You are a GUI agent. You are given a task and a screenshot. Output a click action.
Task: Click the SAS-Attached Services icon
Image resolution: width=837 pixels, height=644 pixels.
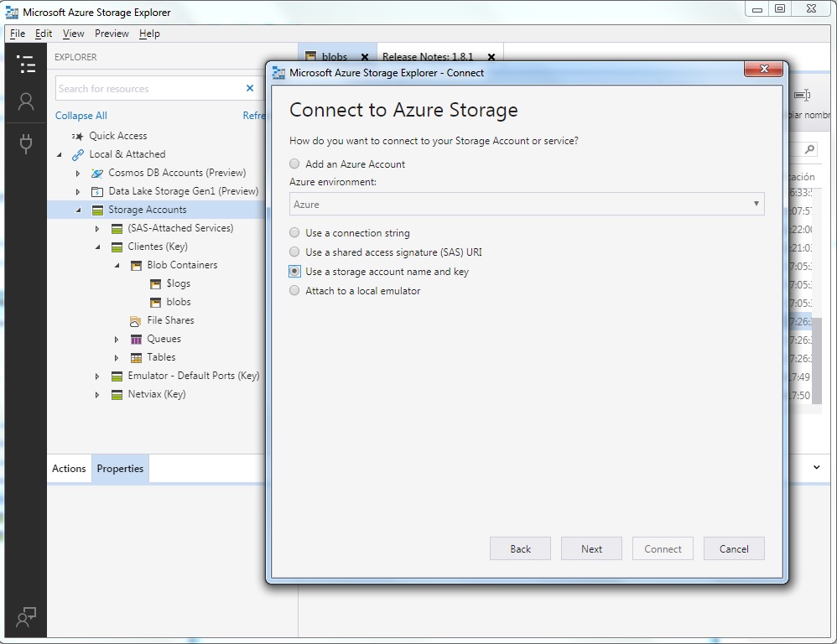[x=117, y=228]
